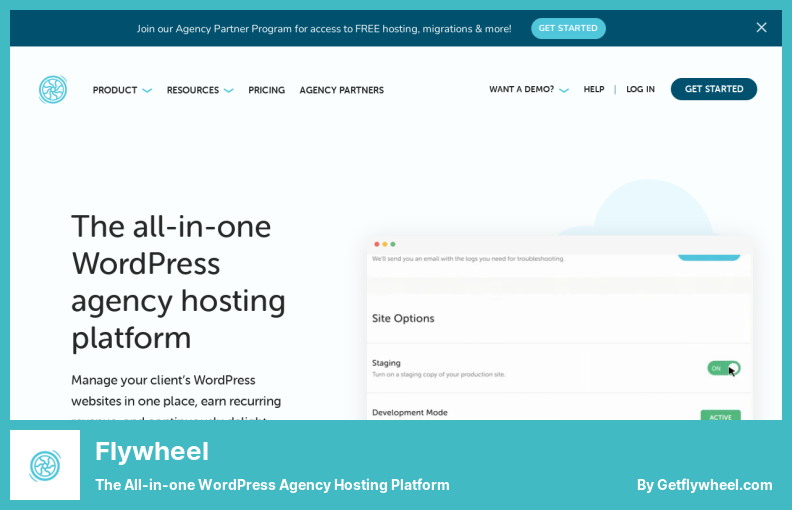Open the PRODUCT menu
Image resolution: width=792 pixels, height=510 pixels.
click(115, 90)
